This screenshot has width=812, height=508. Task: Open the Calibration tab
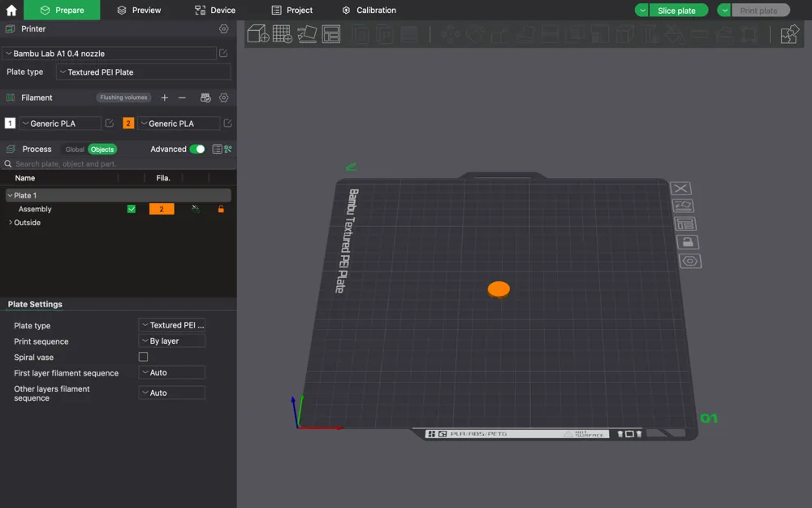coord(369,10)
